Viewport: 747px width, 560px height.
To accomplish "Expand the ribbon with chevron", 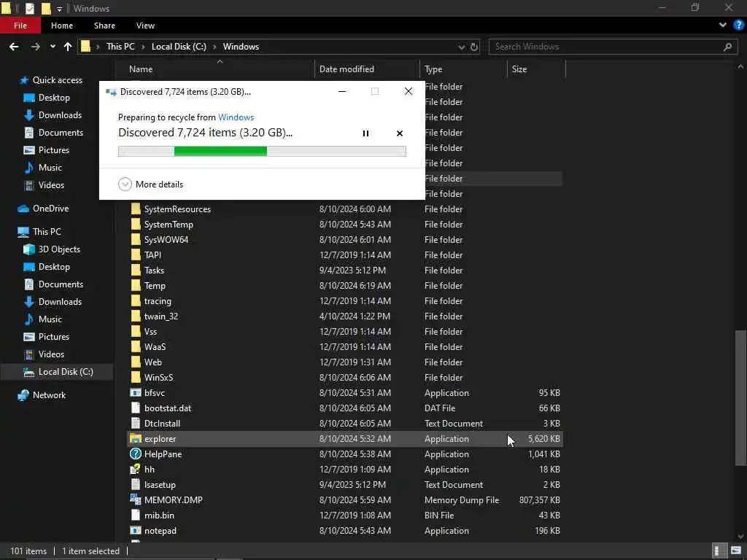I will (x=723, y=26).
